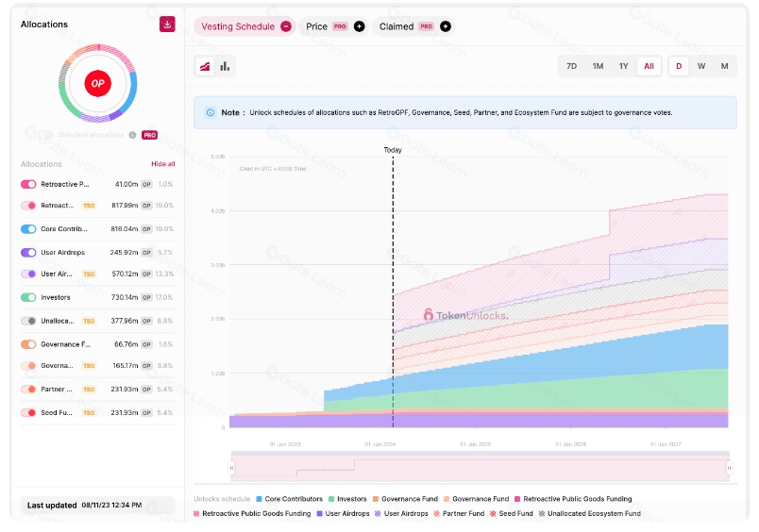The image size is (759, 532).
Task: Click the left range slider handle
Action: (231, 468)
